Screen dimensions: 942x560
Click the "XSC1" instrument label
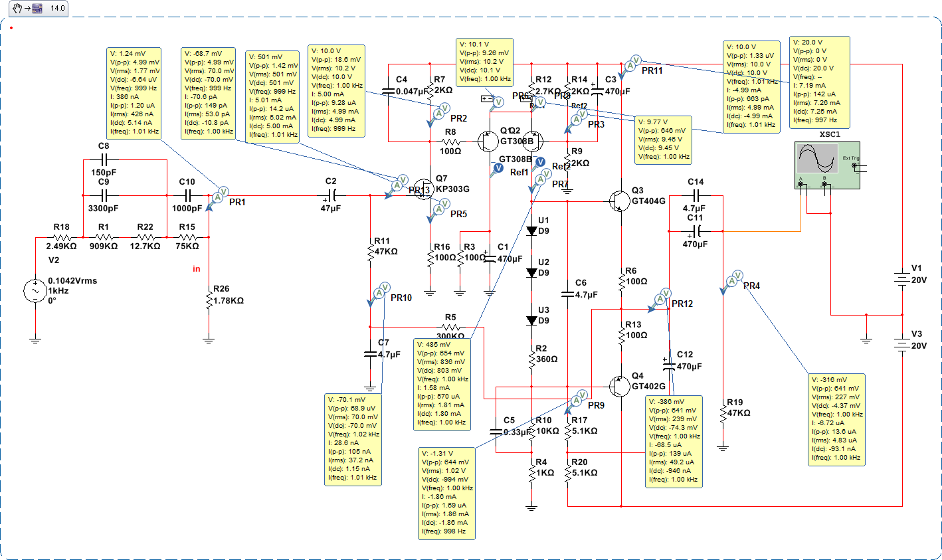[x=830, y=135]
